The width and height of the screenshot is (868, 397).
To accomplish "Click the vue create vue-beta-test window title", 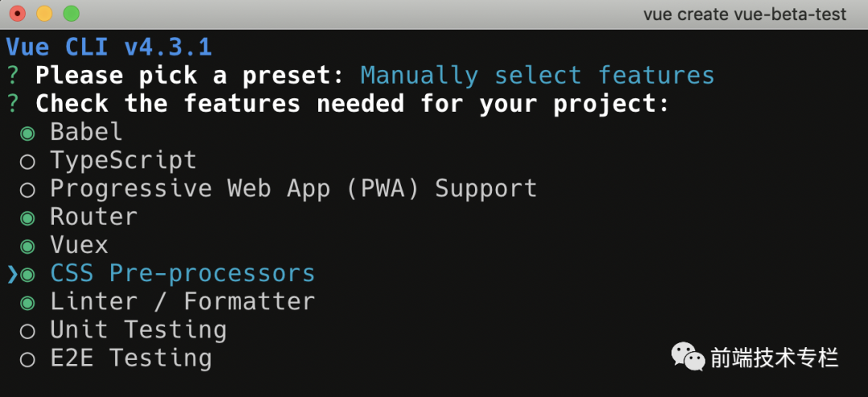I will click(744, 14).
